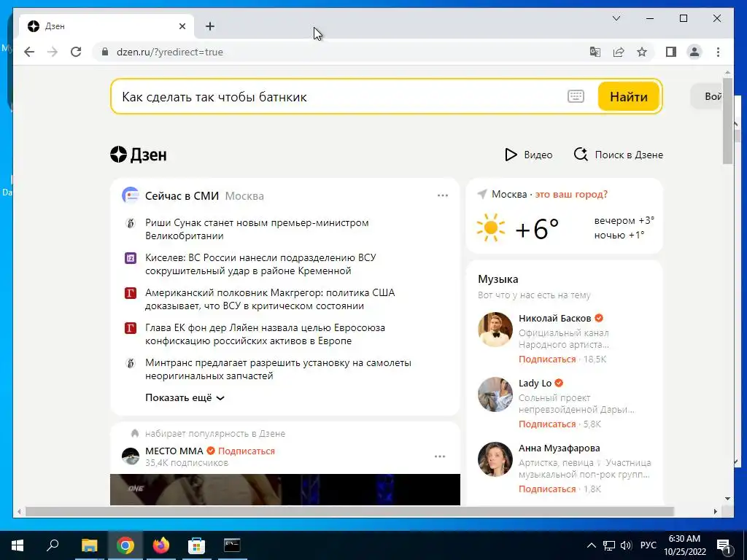This screenshot has height=560, width=747.
Task: Play the МЕСТО ММА video thumbnail
Action: 285,489
